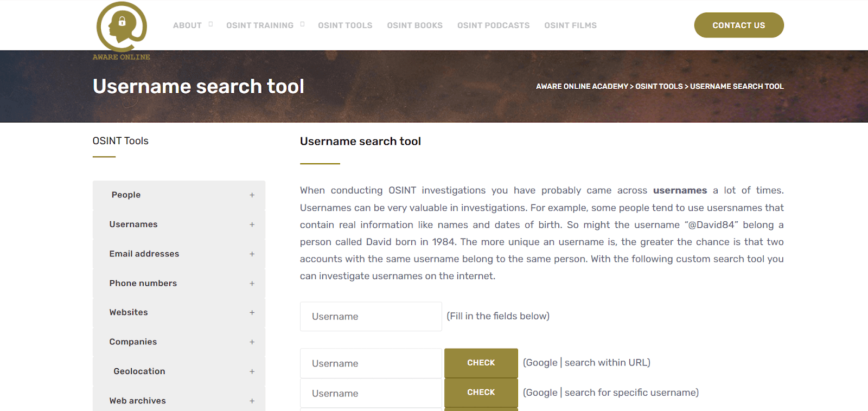
Task: Open the OSINT Films page
Action: [x=570, y=25]
